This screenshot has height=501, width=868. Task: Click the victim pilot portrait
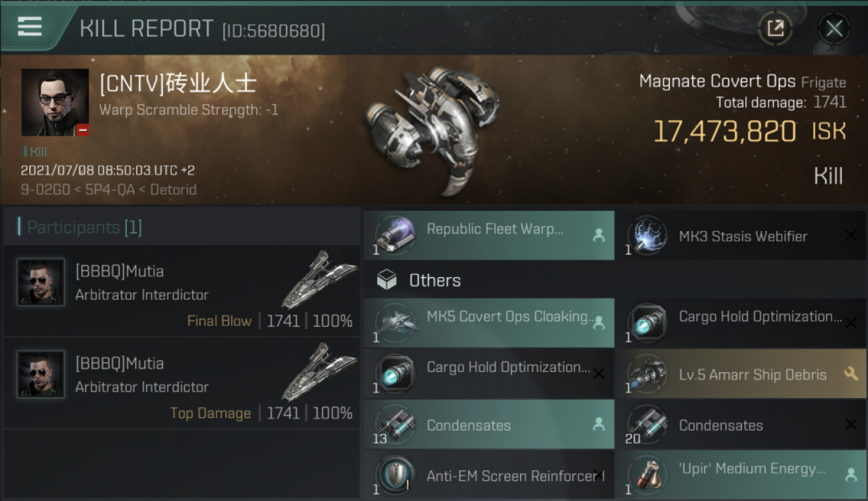[x=55, y=102]
